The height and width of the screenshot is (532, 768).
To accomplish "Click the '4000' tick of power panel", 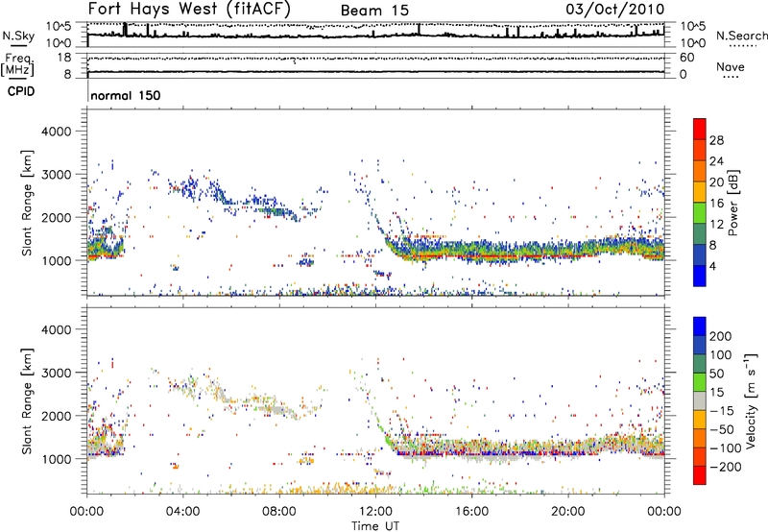I will pyautogui.click(x=56, y=132).
